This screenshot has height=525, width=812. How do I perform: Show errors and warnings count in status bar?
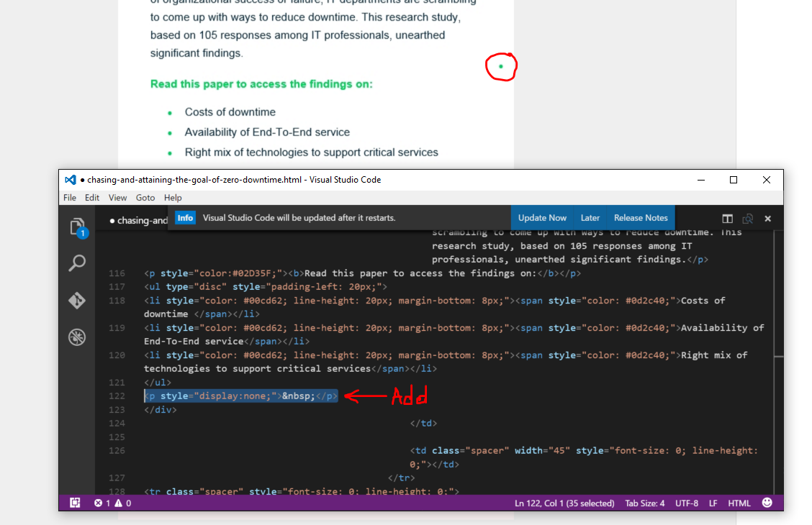112,503
